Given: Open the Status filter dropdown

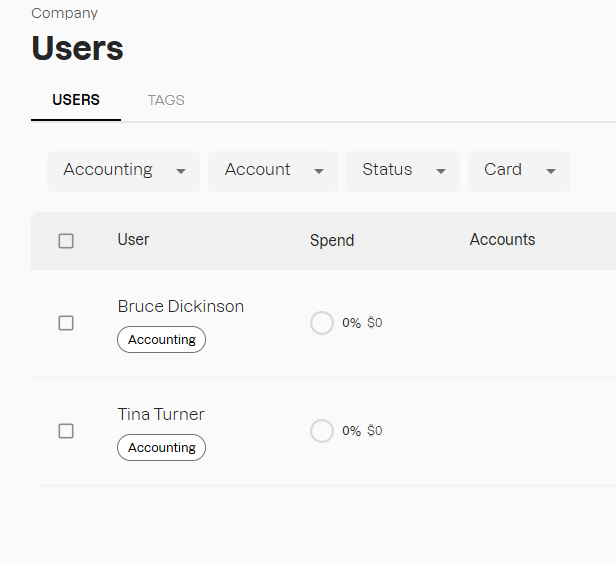Looking at the screenshot, I should click(x=402, y=171).
